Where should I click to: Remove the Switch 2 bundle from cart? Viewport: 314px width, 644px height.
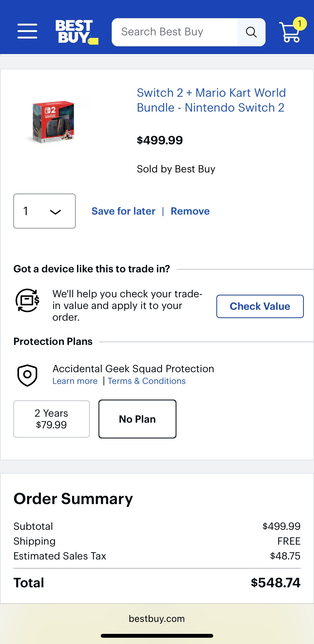190,211
